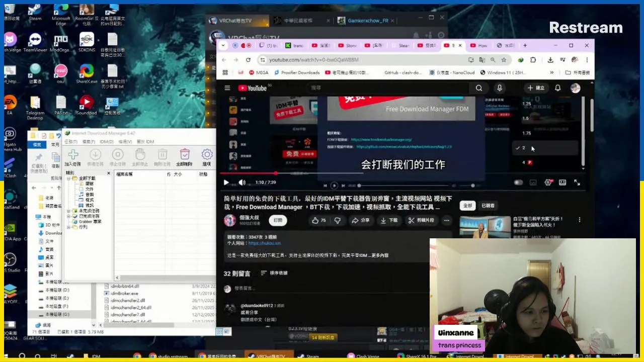The image size is (644, 362).
Task: Close the IDM categories panel
Action: pos(108,173)
